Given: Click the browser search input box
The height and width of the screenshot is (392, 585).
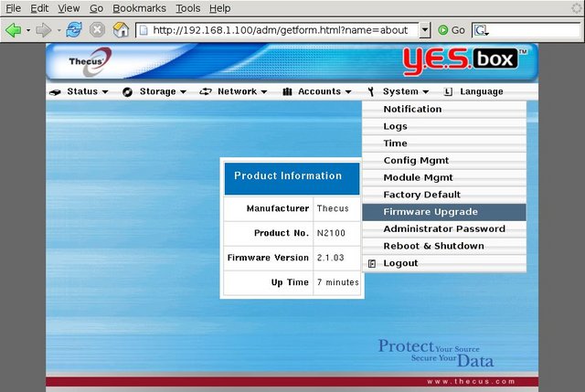Looking at the screenshot, I should point(534,30).
